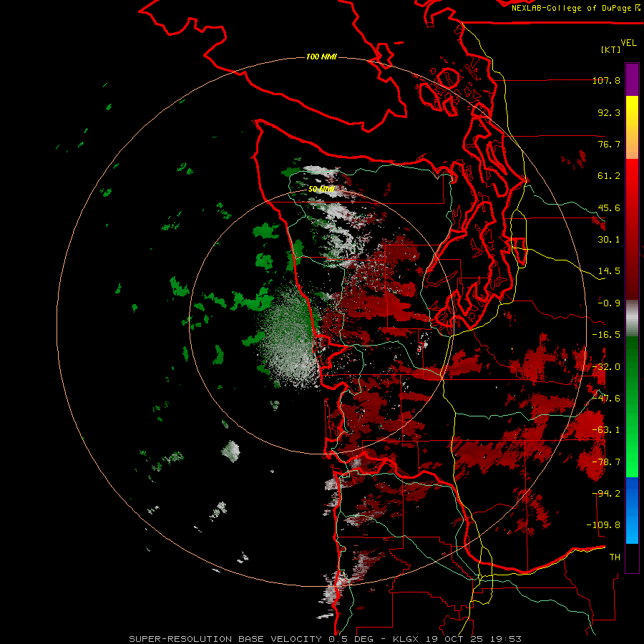The width and height of the screenshot is (644, 644).
Task: Click the 61.2 velocity scale value
Action: click(609, 176)
